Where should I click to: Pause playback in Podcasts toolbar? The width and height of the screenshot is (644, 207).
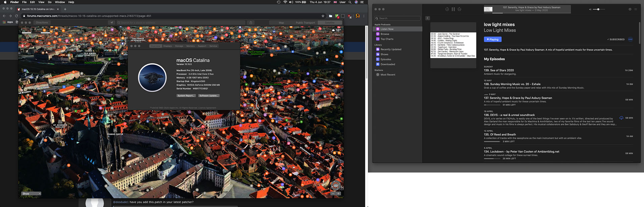(x=453, y=9)
